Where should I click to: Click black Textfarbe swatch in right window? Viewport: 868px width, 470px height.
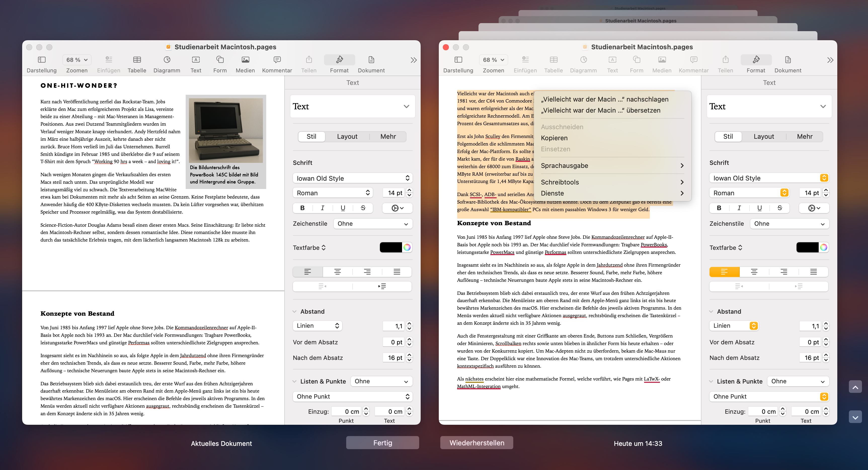click(x=807, y=248)
